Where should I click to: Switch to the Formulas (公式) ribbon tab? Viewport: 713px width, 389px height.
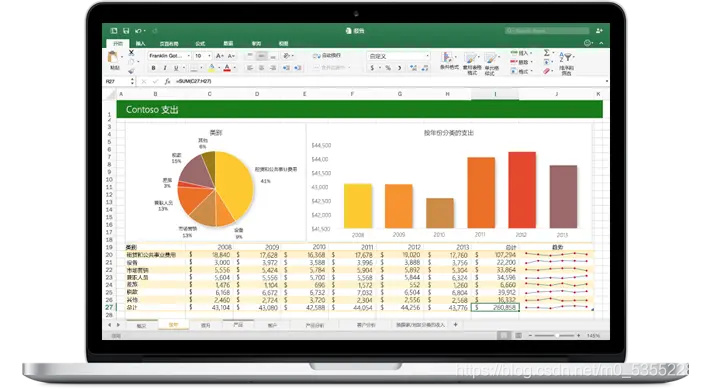tap(200, 44)
